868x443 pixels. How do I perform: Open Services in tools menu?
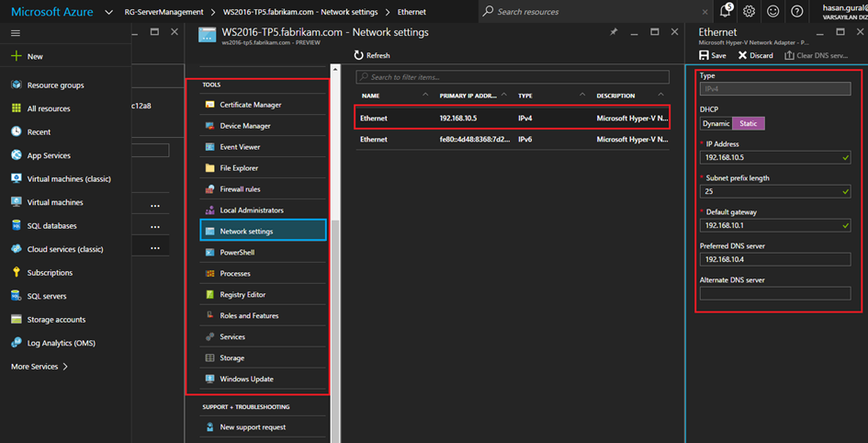click(263, 336)
